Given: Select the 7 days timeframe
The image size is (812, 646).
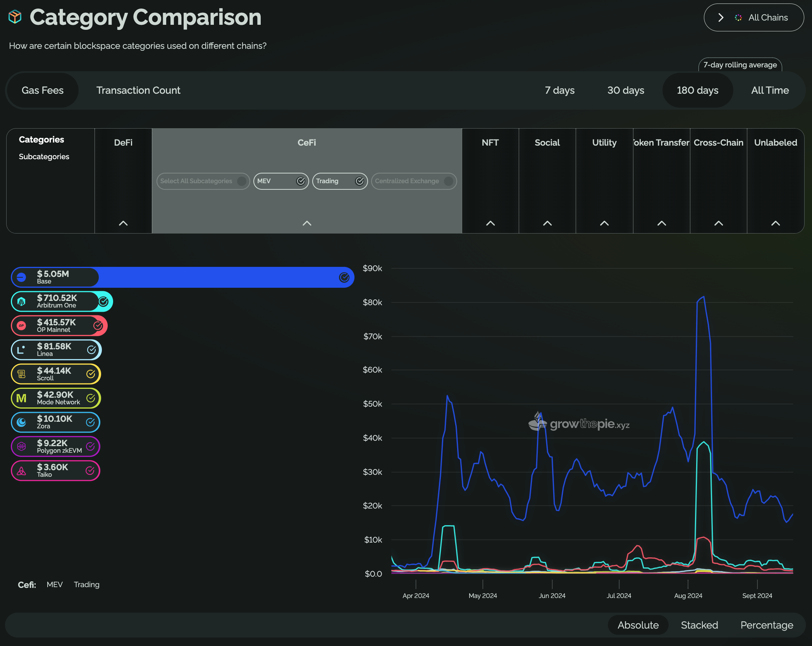Looking at the screenshot, I should coord(560,90).
